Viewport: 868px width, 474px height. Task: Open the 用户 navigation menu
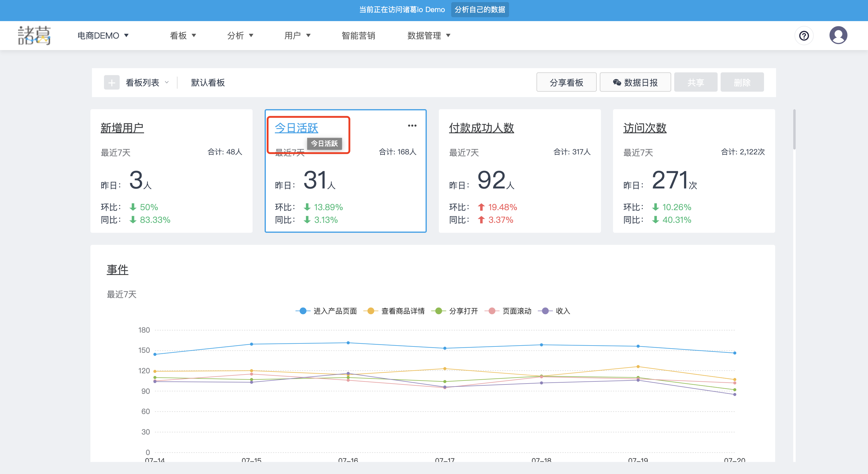click(x=297, y=35)
